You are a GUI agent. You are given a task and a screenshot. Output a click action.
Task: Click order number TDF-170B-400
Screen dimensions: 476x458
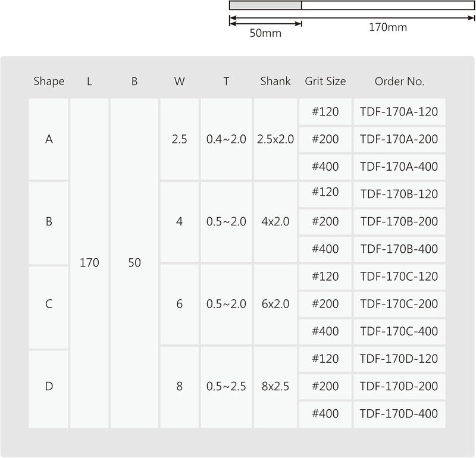[399, 249]
